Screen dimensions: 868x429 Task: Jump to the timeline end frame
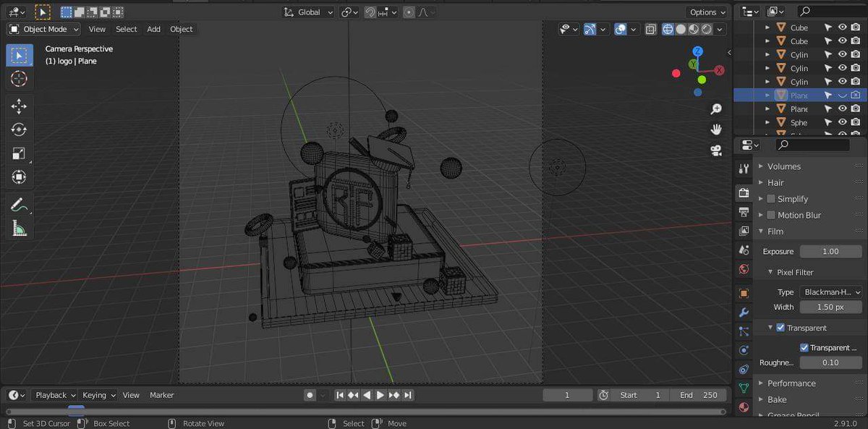pyautogui.click(x=408, y=395)
